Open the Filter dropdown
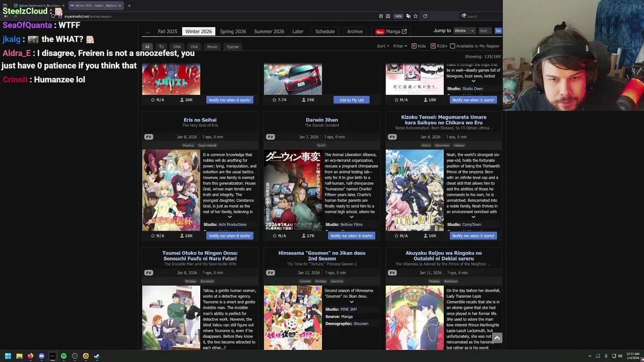 pyautogui.click(x=400, y=46)
